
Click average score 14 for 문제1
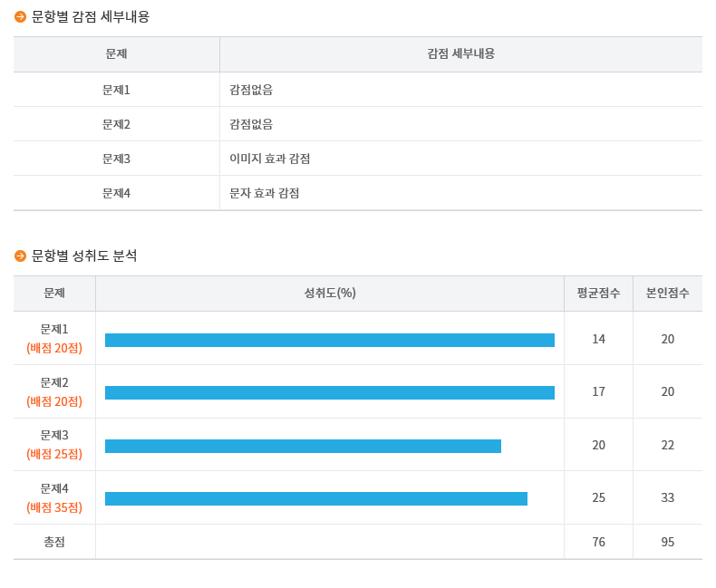point(599,339)
